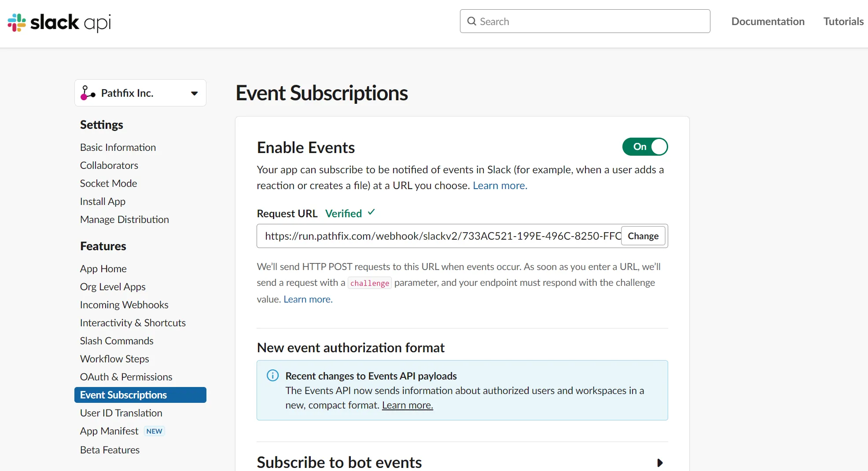This screenshot has width=868, height=471.
Task: Select Slash Commands in sidebar
Action: point(117,341)
